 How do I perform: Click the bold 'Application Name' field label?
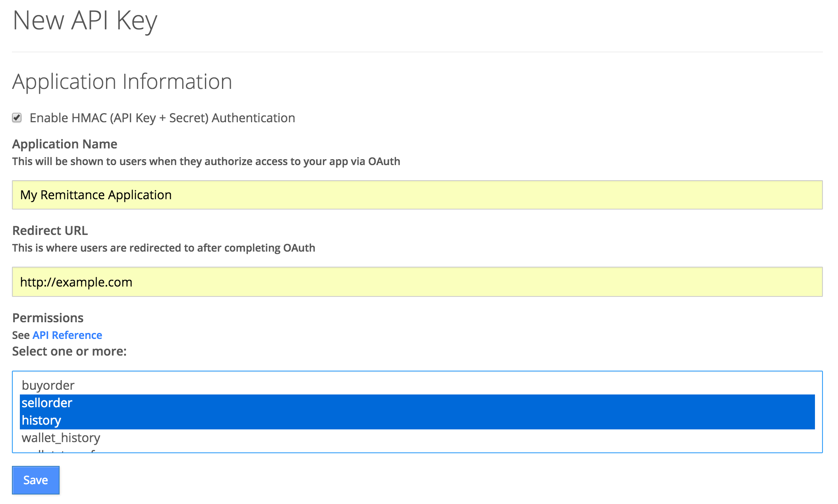coord(65,144)
